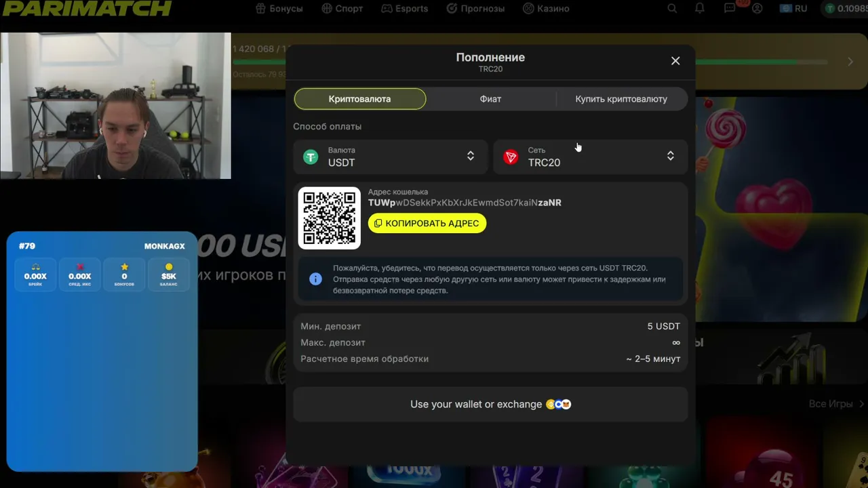Click the wallet provider icons cluster
This screenshot has width=868, height=488.
559,405
